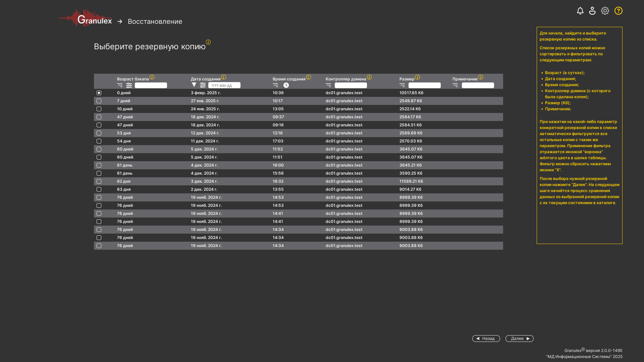This screenshot has height=362, width=644.
Task: Filter by date '24 янв. 2025 г.'
Action: tap(205, 109)
